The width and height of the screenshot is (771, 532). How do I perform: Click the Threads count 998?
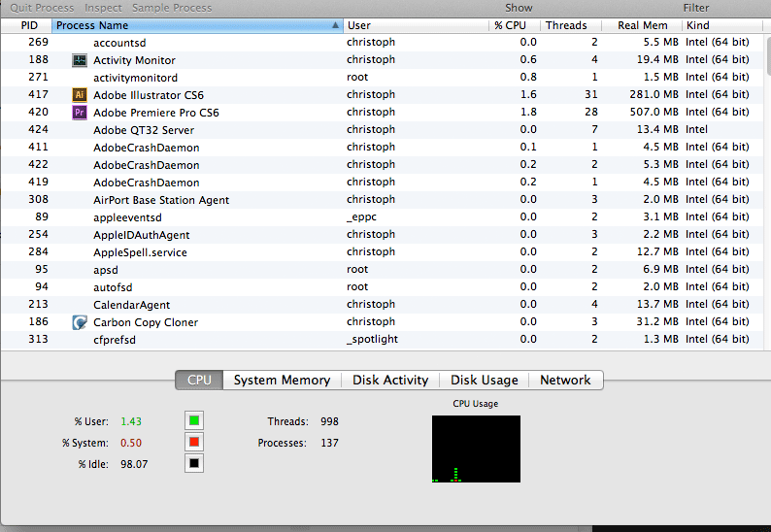click(x=329, y=421)
